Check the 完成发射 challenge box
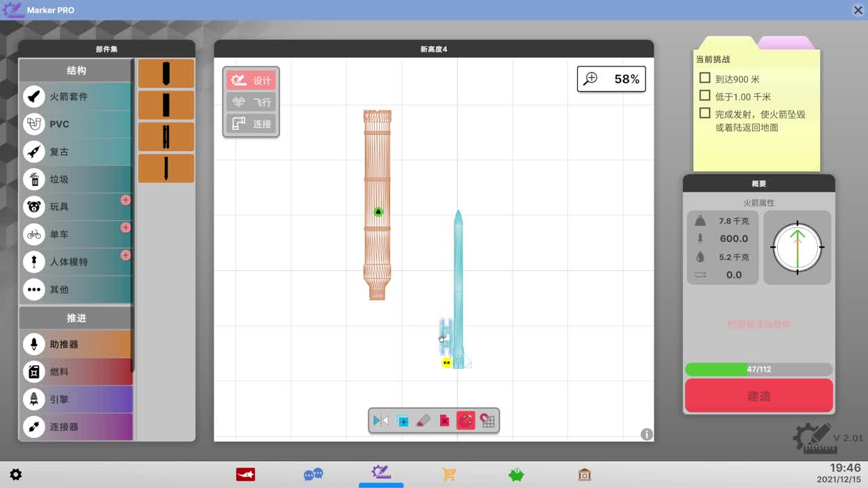868x488 pixels. [705, 114]
